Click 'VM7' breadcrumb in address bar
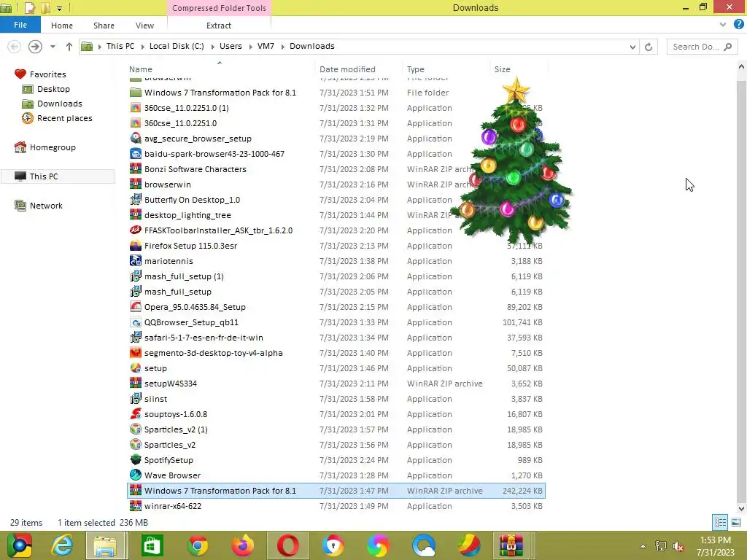 (266, 46)
